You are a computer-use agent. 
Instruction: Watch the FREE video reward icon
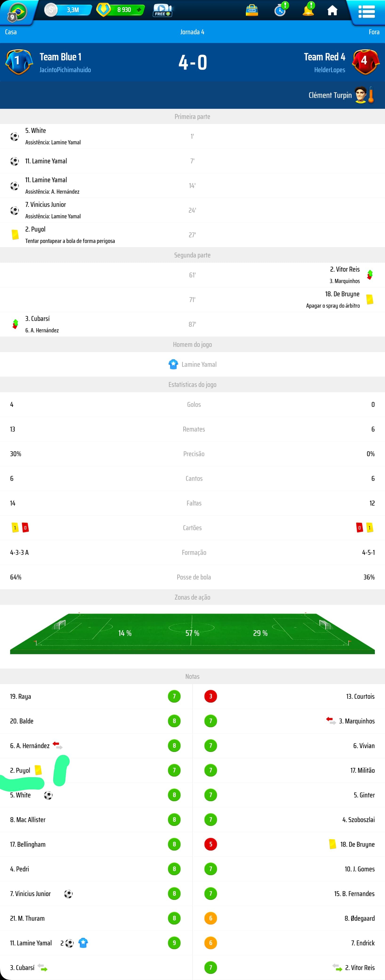[x=162, y=10]
